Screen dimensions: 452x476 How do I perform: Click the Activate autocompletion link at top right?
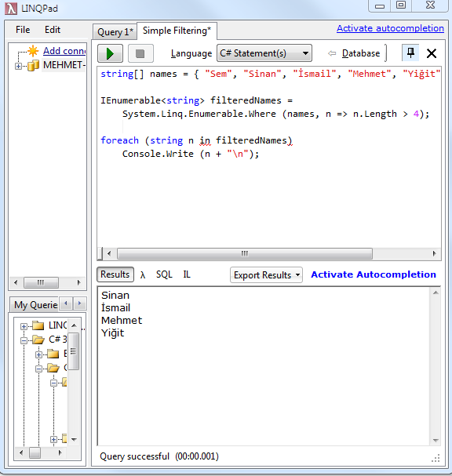[390, 28]
